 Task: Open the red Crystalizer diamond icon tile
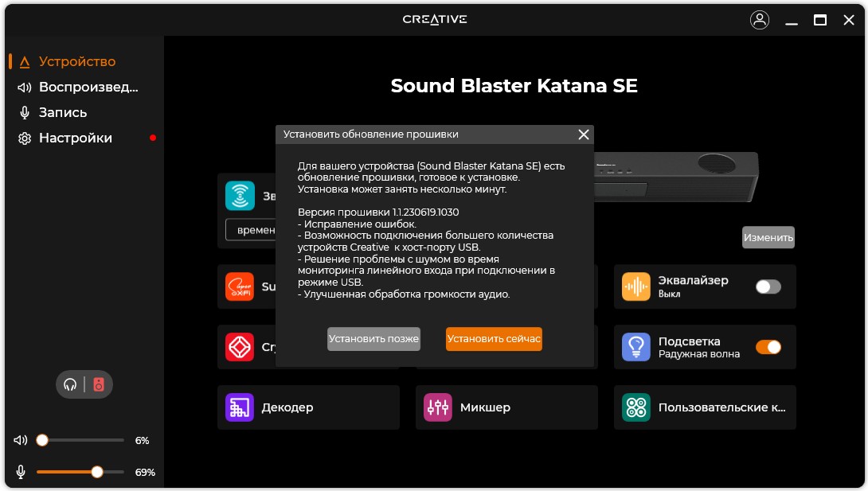point(240,347)
